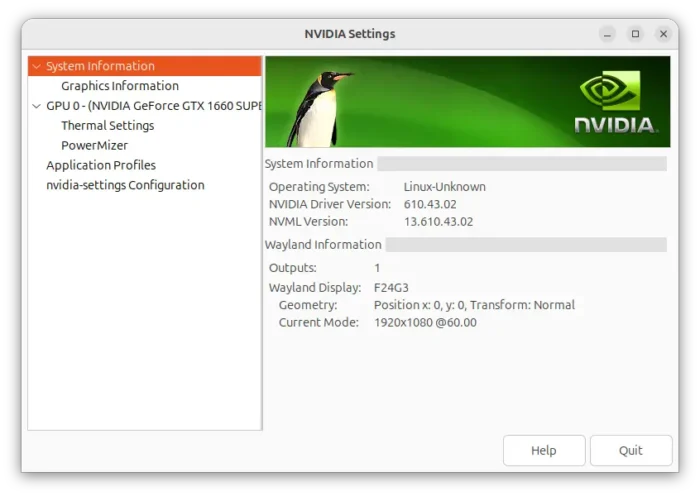
Task: Click the Current Mode label
Action: click(318, 322)
